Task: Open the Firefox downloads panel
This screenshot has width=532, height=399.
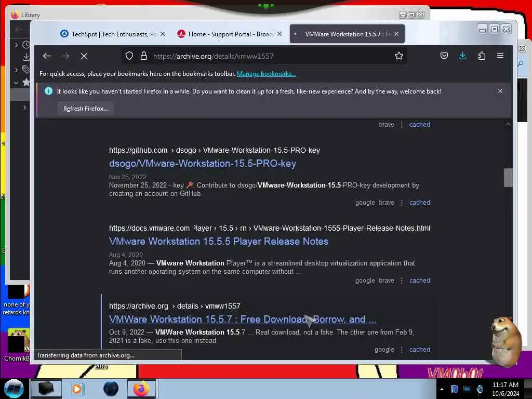Action: pos(462,56)
